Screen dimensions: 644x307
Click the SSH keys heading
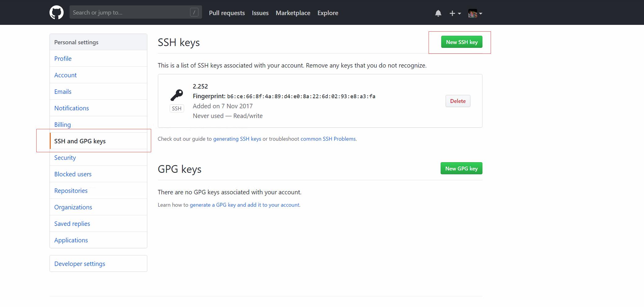[x=179, y=42]
